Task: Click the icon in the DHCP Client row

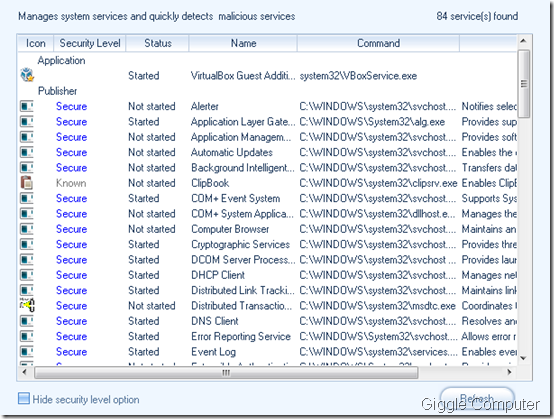Action: 26,275
